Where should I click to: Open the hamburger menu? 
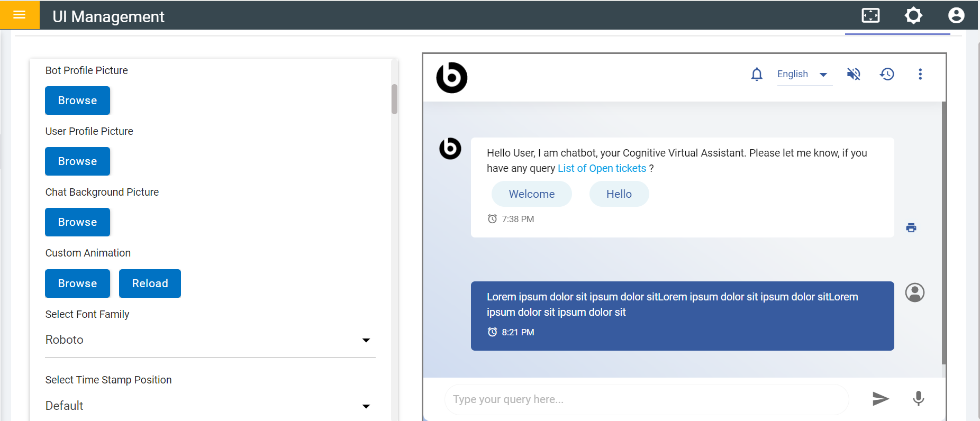pos(20,15)
